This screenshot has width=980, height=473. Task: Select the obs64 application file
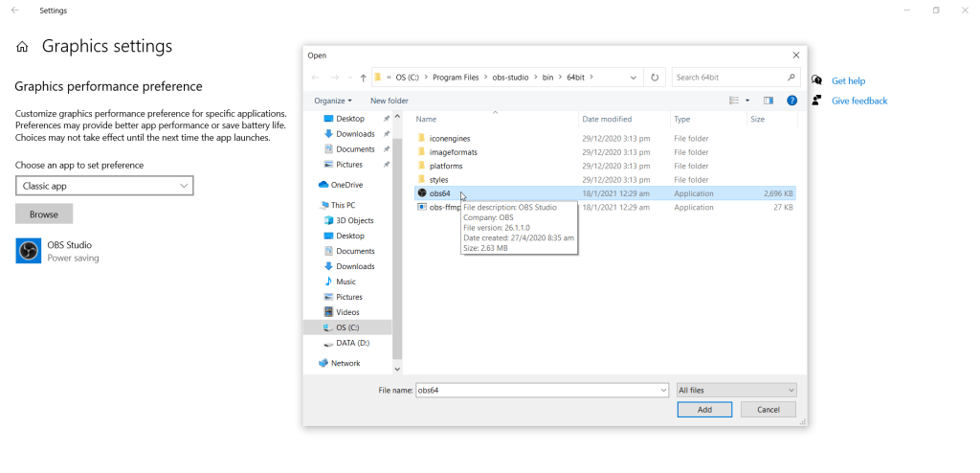[440, 193]
